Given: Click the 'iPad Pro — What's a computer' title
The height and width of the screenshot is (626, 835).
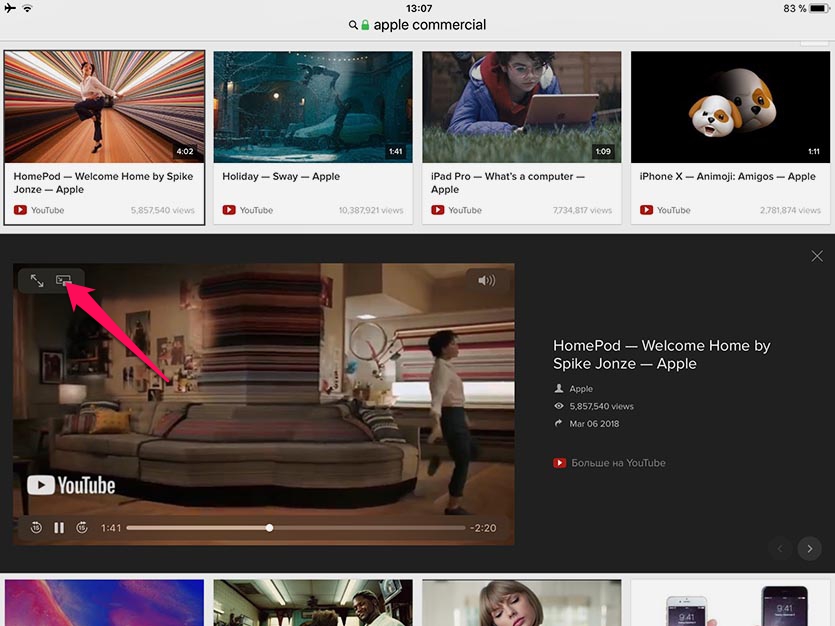Looking at the screenshot, I should pyautogui.click(x=508, y=183).
